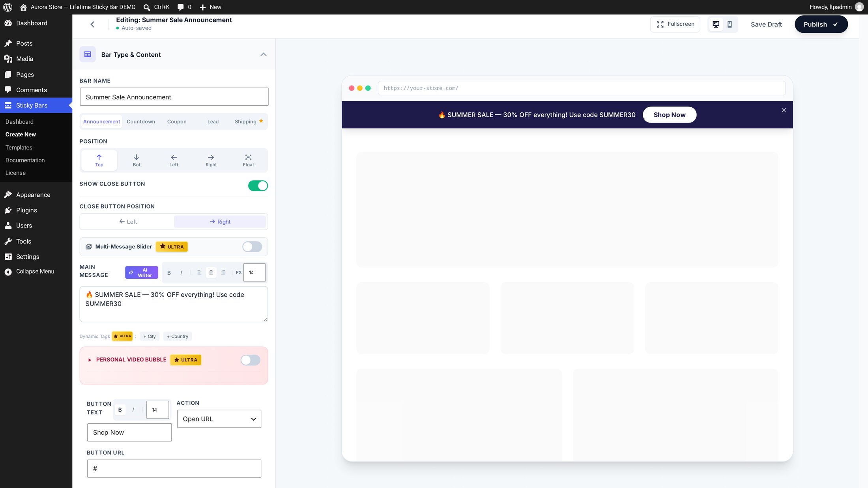Click the back arrow beside Editing title
The image size is (868, 488).
92,24
